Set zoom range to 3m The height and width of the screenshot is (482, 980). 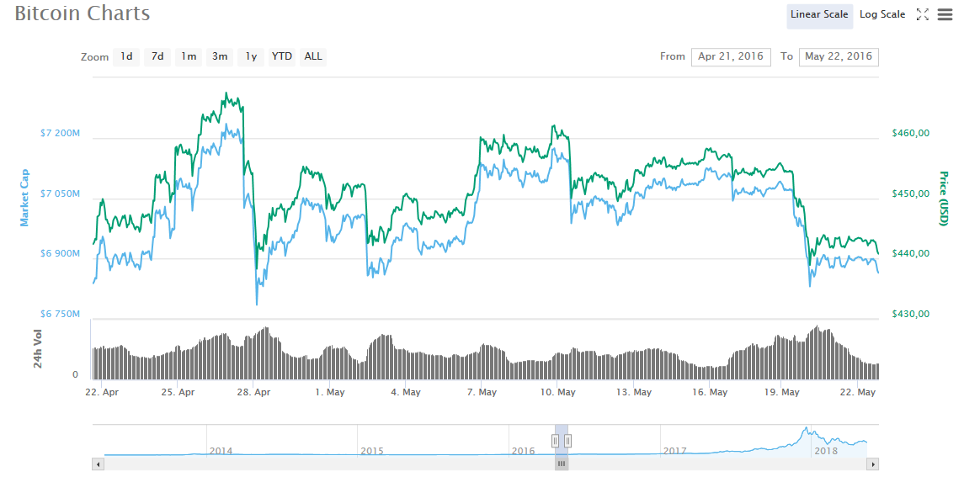[x=220, y=57]
